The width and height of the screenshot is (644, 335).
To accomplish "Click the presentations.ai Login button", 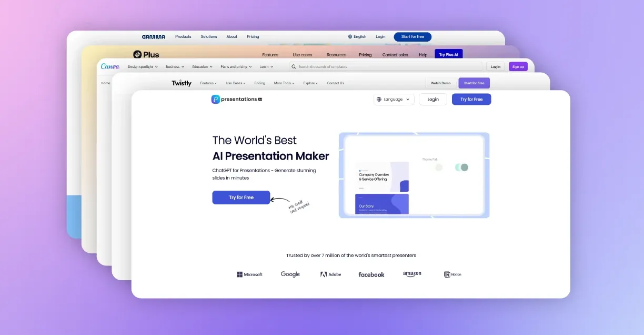I will 433,99.
